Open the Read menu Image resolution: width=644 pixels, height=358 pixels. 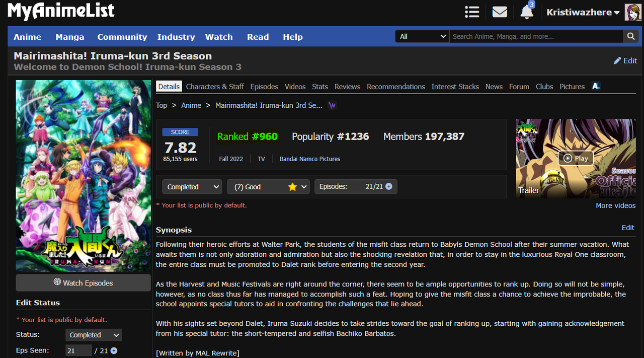click(258, 37)
